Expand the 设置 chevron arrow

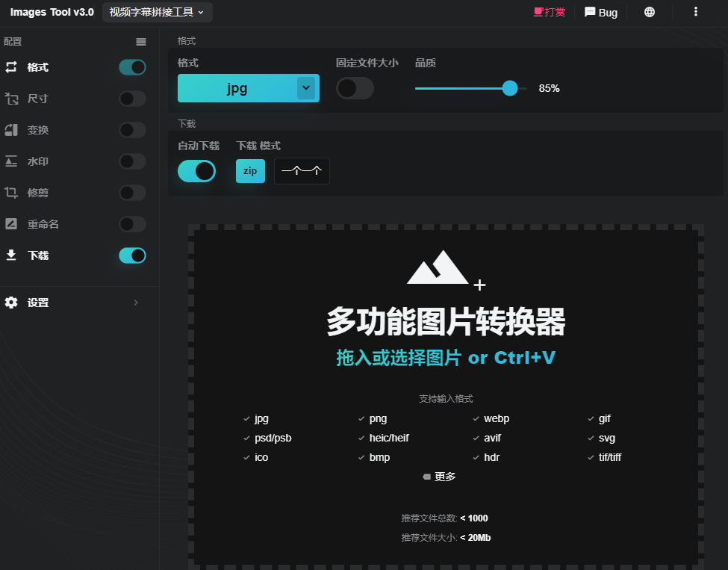pyautogui.click(x=136, y=303)
